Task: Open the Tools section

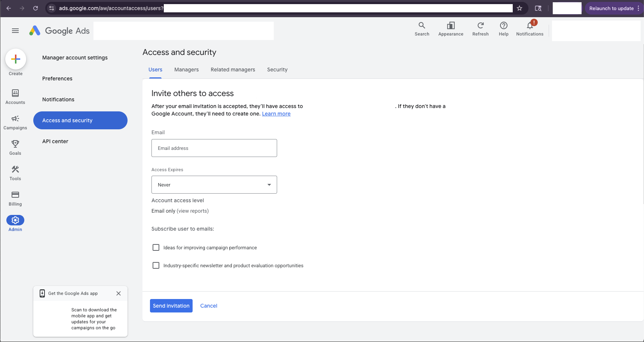Action: [x=15, y=173]
